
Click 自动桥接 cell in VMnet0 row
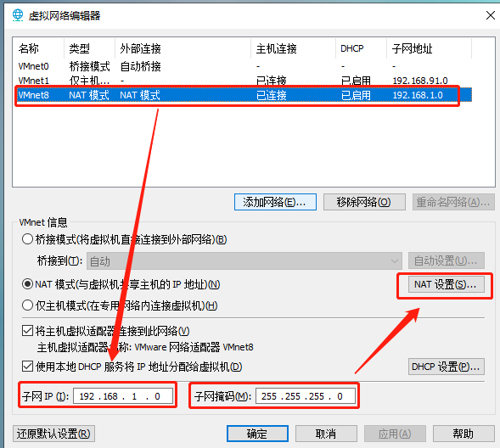(140, 66)
